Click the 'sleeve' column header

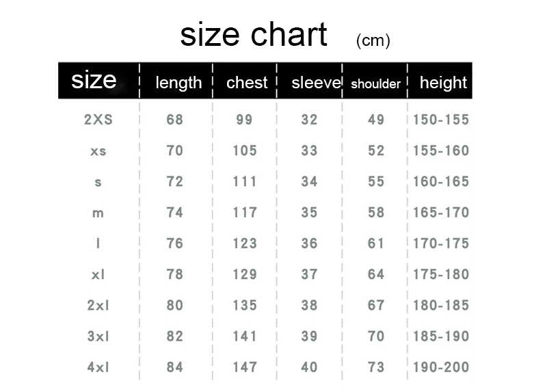tap(316, 83)
